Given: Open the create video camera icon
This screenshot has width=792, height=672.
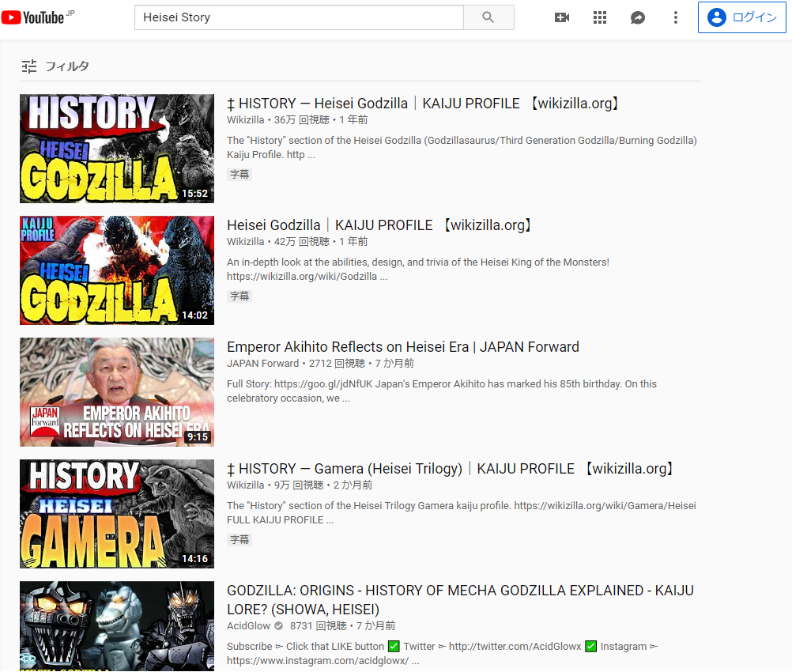Looking at the screenshot, I should (x=562, y=17).
